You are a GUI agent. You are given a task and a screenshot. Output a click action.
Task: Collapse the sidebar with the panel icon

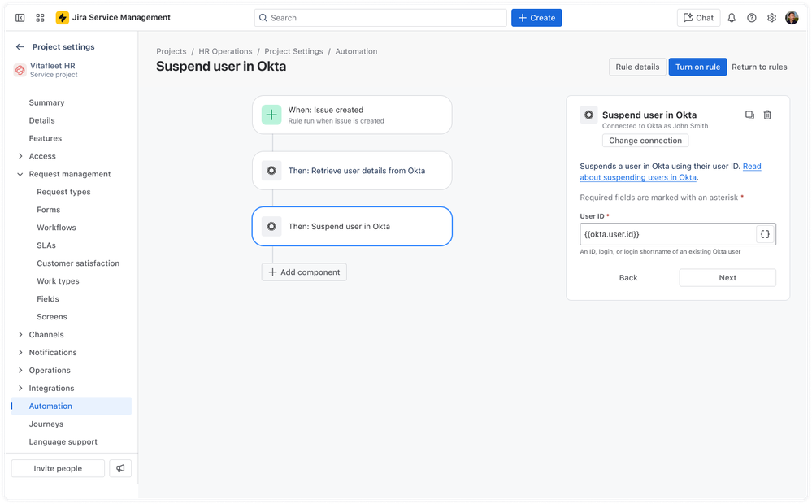(20, 17)
